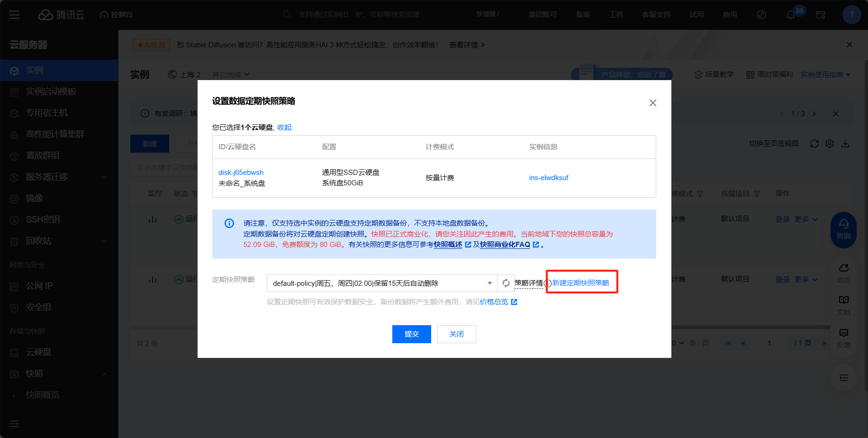Open the console home link 控制台
Image resolution: width=868 pixels, height=438 pixels.
117,15
